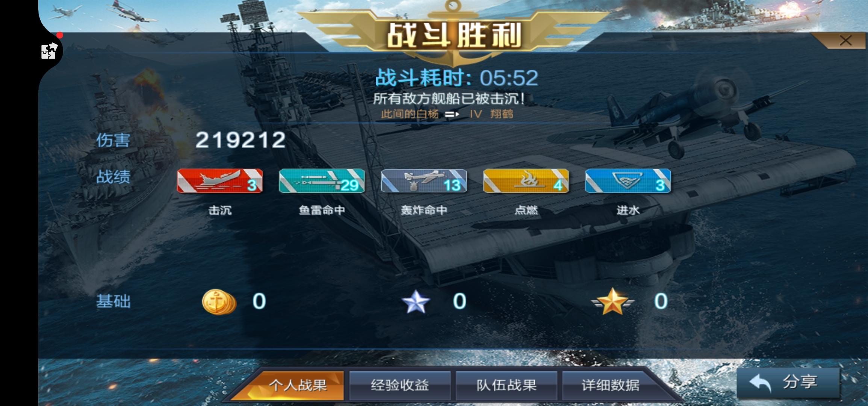
Task: Click the gray bombing hits badge
Action: point(424,181)
